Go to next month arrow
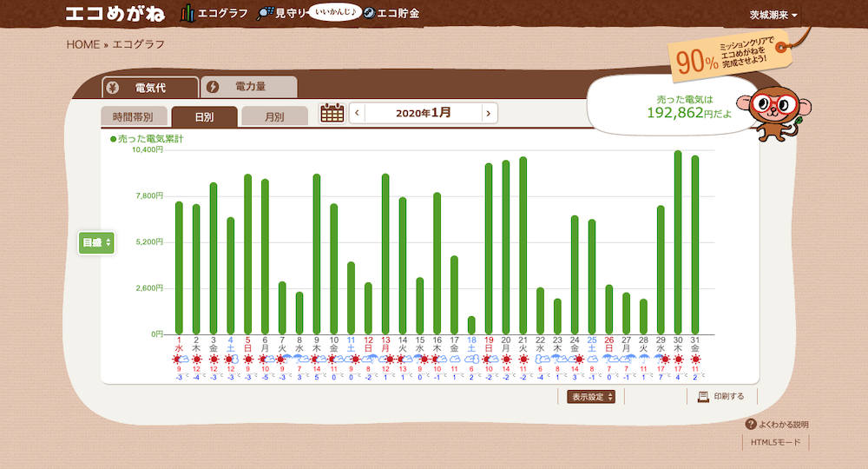The height and width of the screenshot is (469, 868). [x=488, y=113]
